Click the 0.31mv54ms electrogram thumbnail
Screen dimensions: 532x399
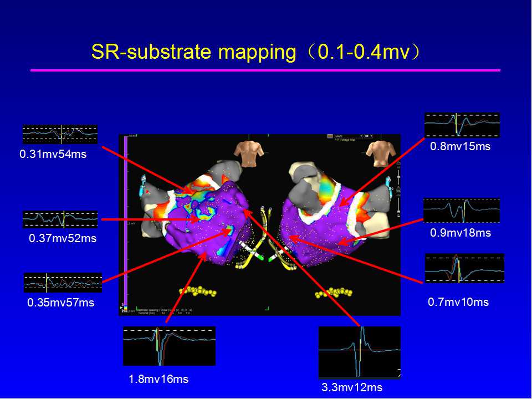tap(60, 134)
